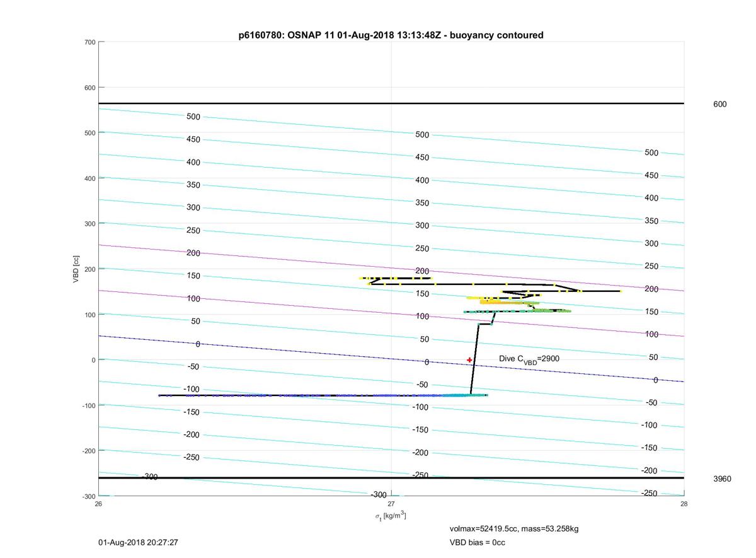Click x-axis tick label 26
The width and height of the screenshot is (756, 558).
click(x=98, y=504)
